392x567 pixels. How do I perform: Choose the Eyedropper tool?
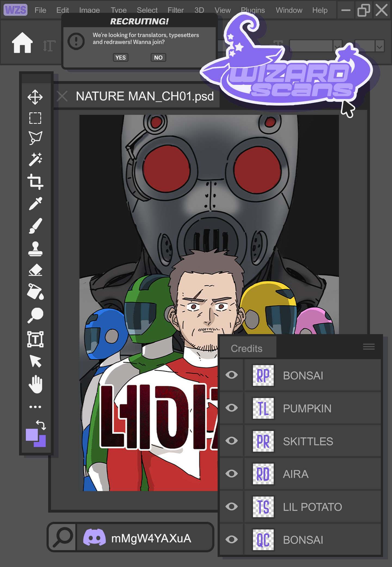pos(35,204)
